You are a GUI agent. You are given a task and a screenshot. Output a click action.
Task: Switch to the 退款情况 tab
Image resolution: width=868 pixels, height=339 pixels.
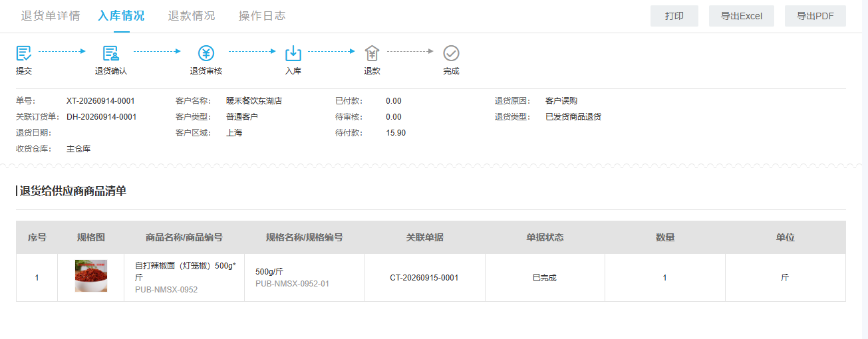pos(192,16)
